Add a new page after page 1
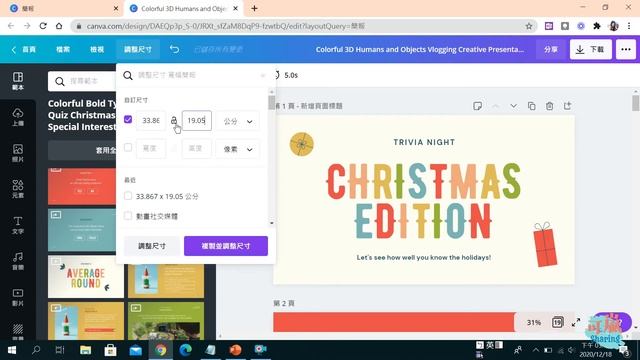640x360 pixels. [x=567, y=106]
